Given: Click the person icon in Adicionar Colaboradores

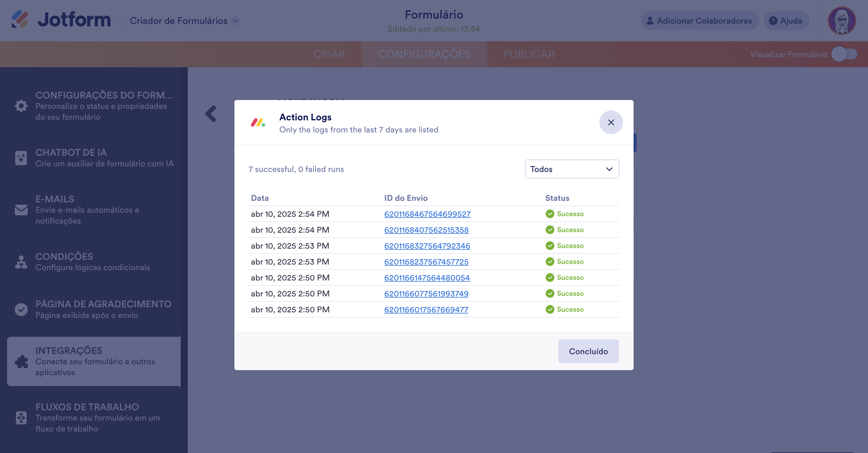Looking at the screenshot, I should coord(650,21).
